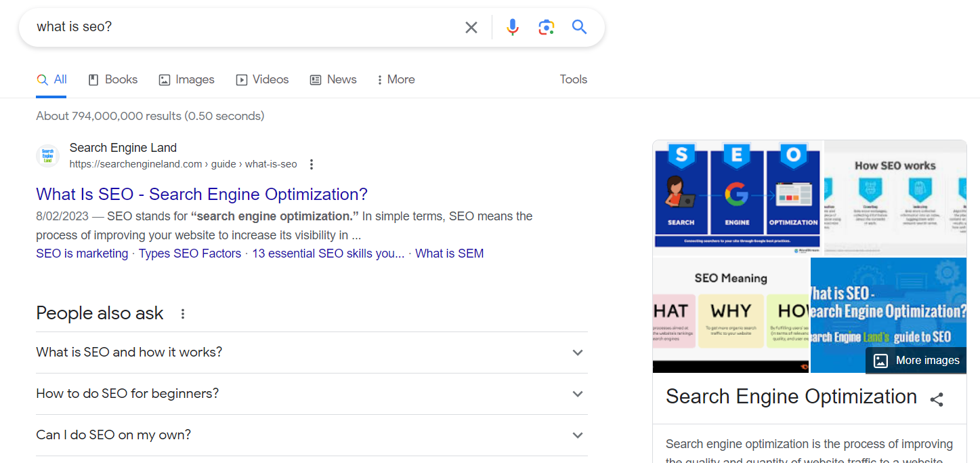The image size is (980, 463).
Task: Open search by image camera icon
Action: (x=547, y=27)
